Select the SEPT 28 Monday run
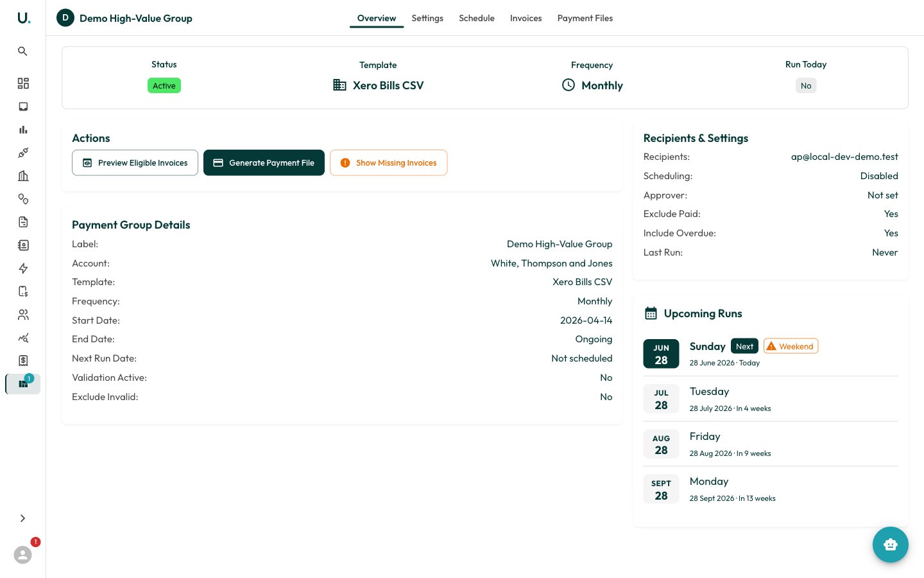Screen dimensions: 924x578 click(x=771, y=489)
